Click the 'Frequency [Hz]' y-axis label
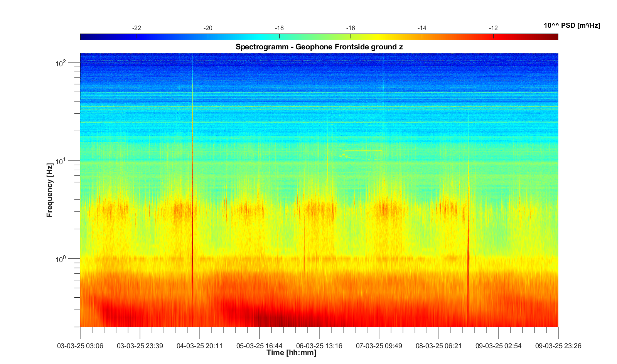 49,190
